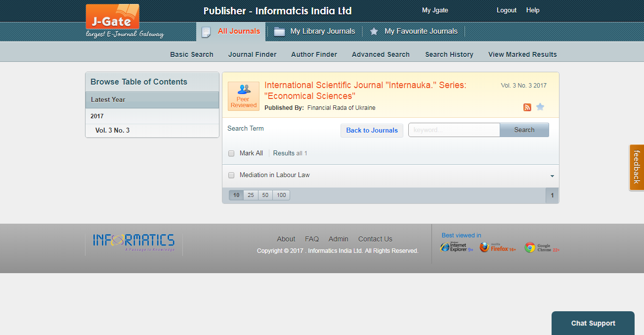
Task: Show 10 results per page
Action: click(x=236, y=195)
